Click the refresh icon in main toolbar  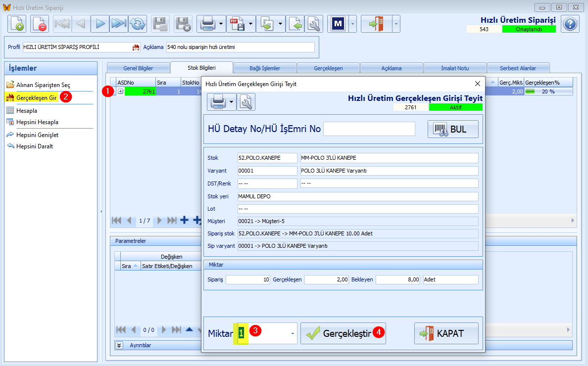137,24
